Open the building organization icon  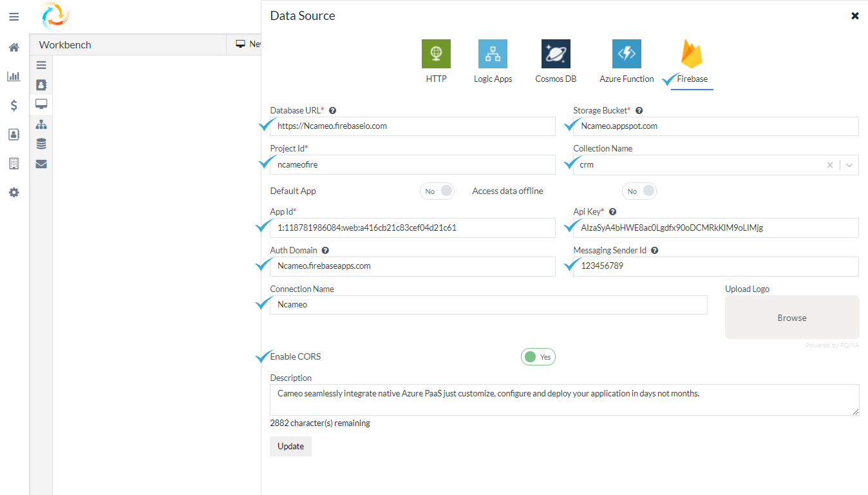14,164
